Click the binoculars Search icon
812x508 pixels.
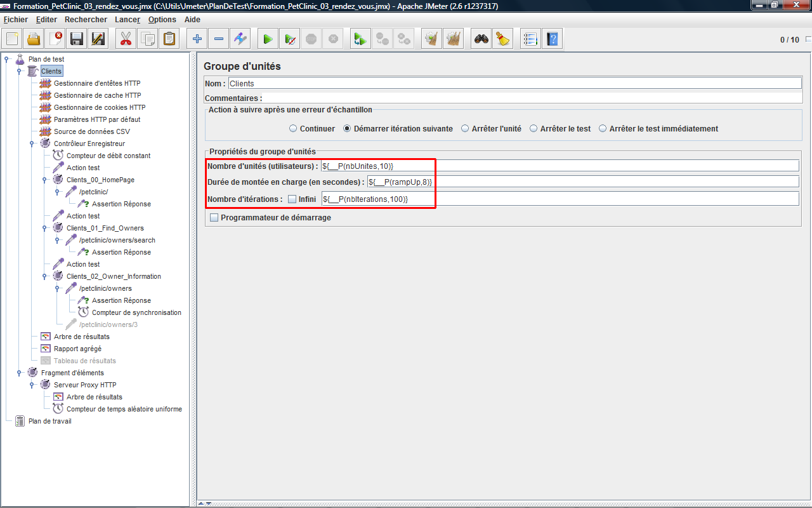pyautogui.click(x=481, y=39)
